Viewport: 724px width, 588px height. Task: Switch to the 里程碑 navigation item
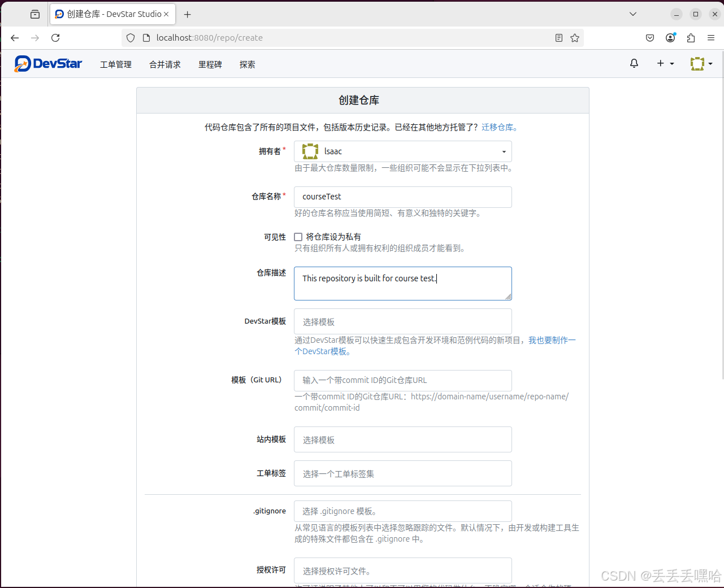[210, 64]
